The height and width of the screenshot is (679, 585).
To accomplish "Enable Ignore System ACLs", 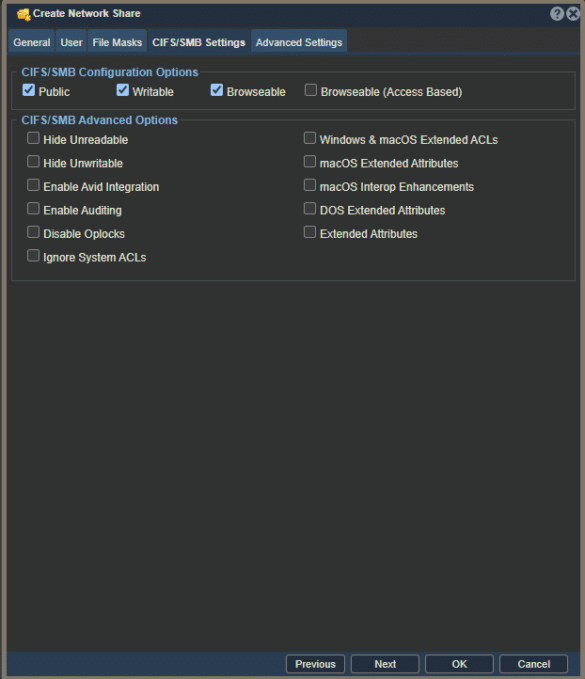I will [33, 255].
